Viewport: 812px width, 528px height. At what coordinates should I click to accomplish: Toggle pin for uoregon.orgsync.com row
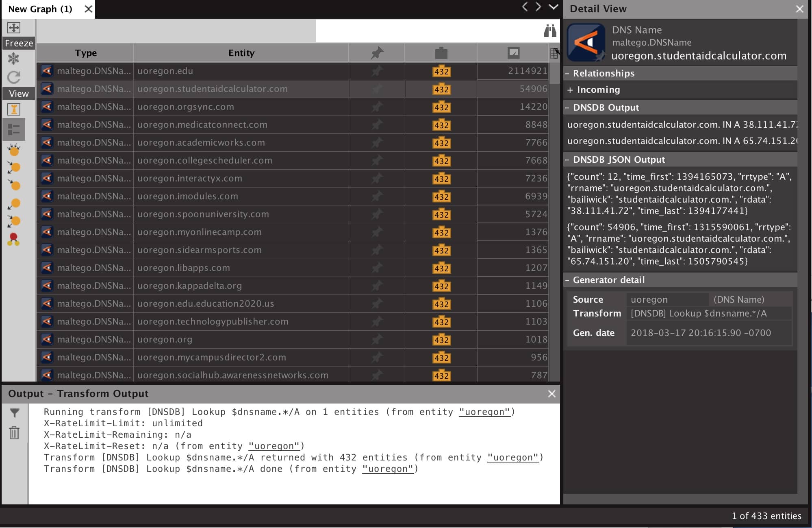tap(377, 107)
